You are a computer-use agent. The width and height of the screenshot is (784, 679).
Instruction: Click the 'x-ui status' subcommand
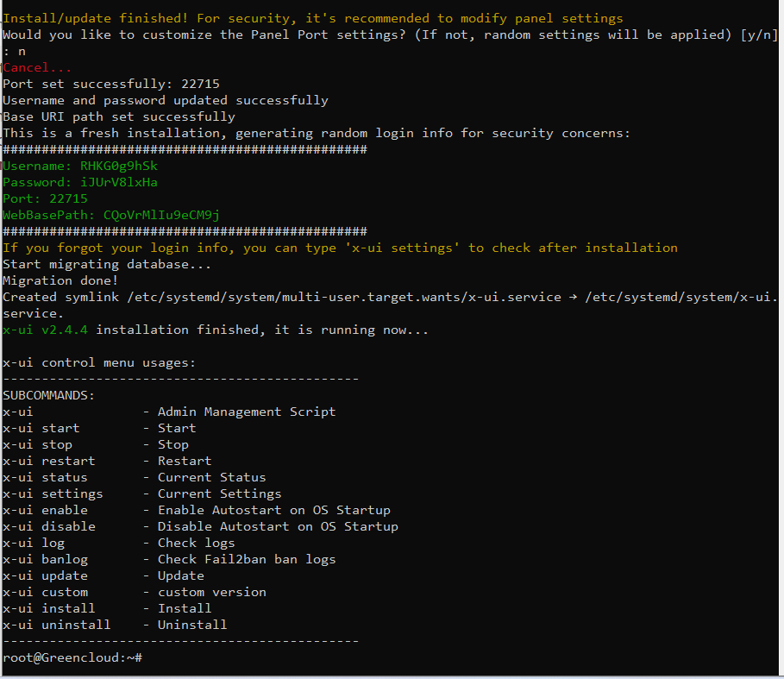pyautogui.click(x=45, y=477)
